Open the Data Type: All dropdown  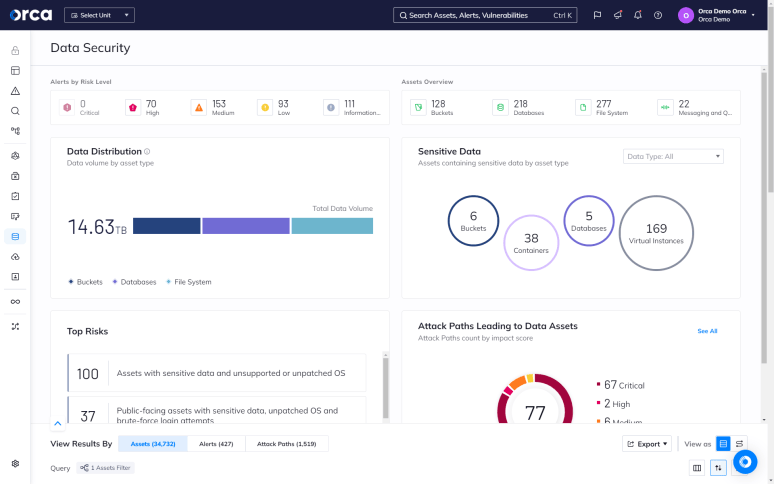point(673,156)
